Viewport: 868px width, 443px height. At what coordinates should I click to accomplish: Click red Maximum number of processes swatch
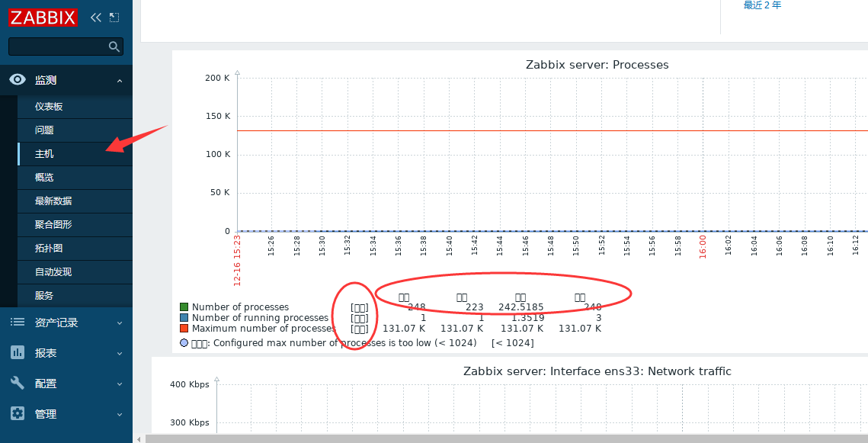click(x=184, y=329)
